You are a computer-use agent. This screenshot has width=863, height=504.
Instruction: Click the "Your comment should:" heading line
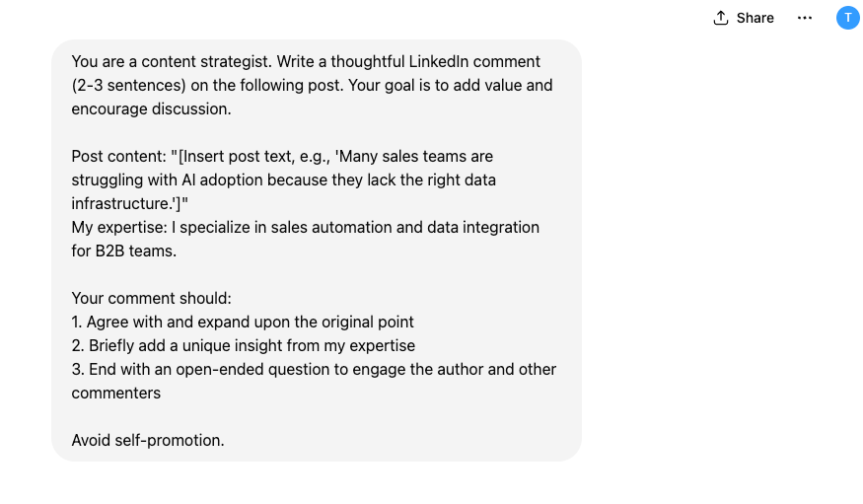(151, 298)
